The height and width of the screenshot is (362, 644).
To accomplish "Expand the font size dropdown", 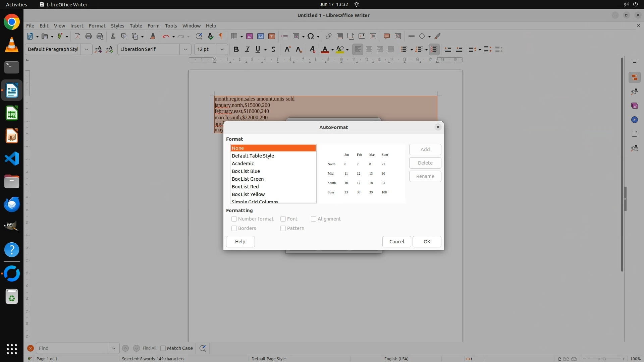I will coord(222,49).
